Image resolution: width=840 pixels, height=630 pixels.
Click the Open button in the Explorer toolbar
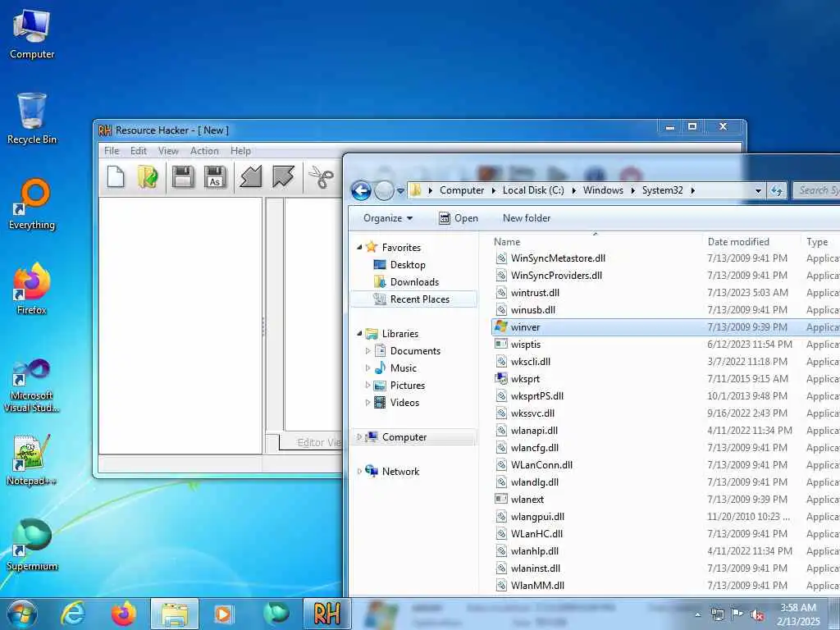coord(458,218)
